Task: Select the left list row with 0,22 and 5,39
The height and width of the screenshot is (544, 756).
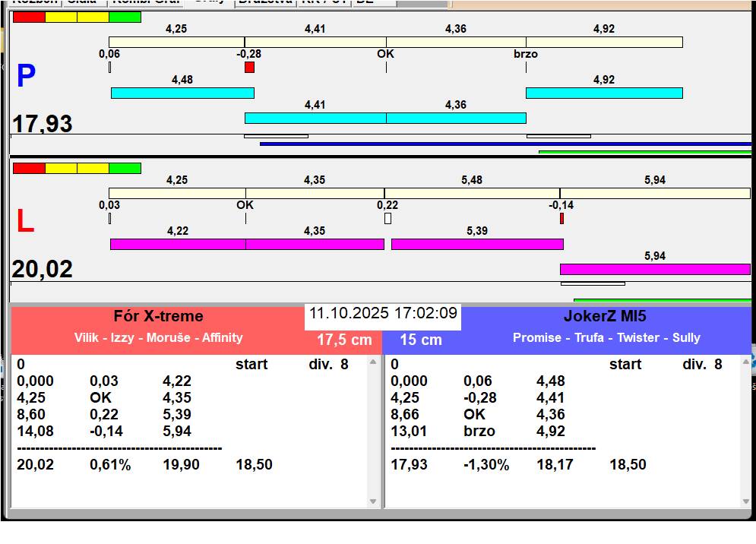Action: (104, 414)
